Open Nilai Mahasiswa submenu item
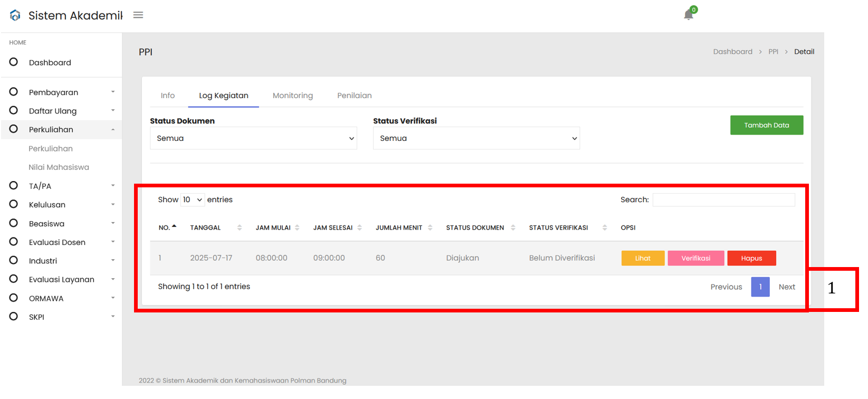The image size is (868, 399). 59,167
